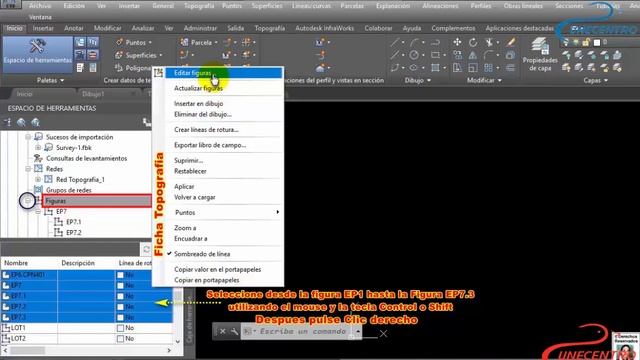Open the Puntos submenu arrow
The width and height of the screenshot is (640, 360).
point(278,212)
